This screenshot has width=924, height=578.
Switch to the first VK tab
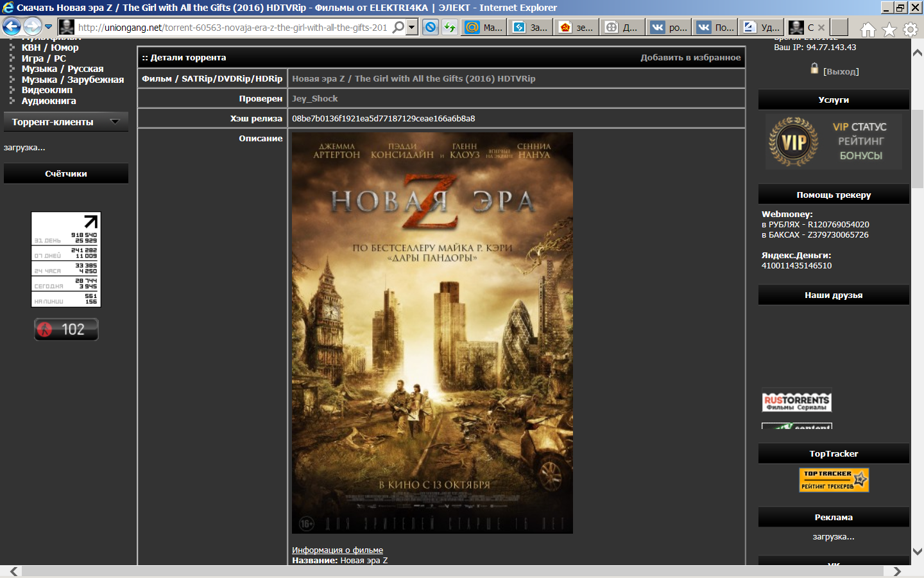point(669,27)
